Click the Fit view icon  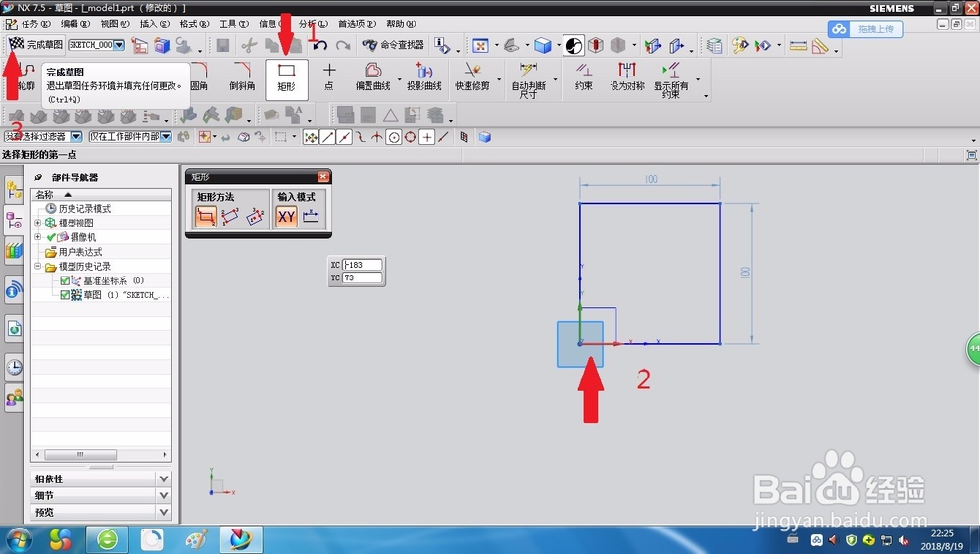(x=480, y=46)
